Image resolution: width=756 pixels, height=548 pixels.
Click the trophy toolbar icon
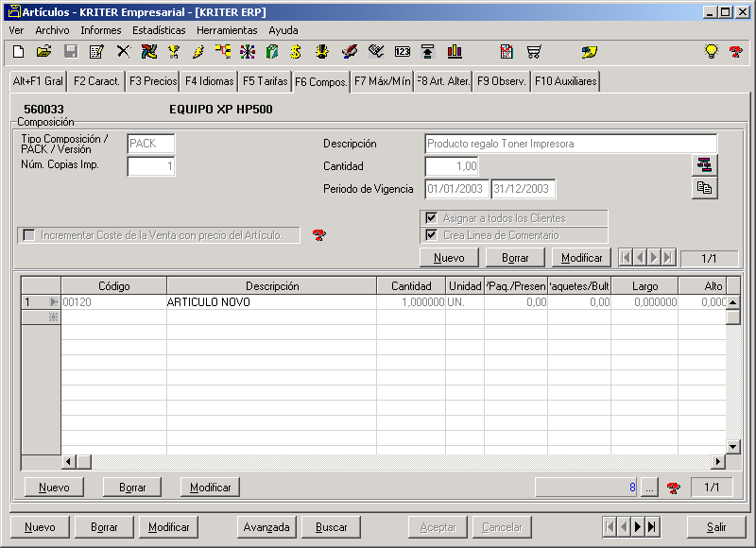point(174,52)
